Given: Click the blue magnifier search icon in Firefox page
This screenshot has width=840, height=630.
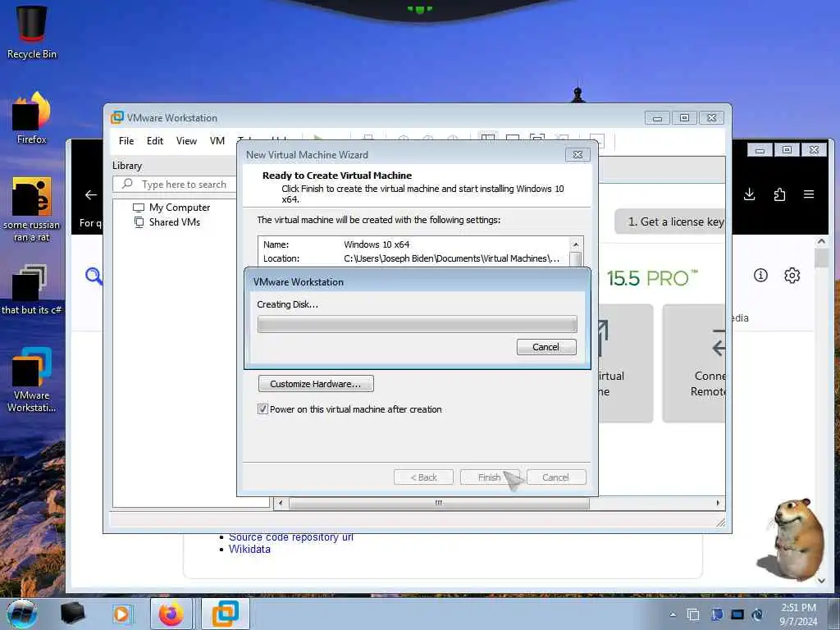Looking at the screenshot, I should click(94, 276).
